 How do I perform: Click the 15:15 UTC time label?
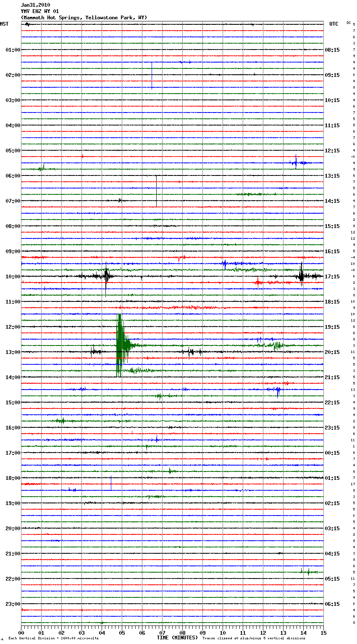pos(332,226)
